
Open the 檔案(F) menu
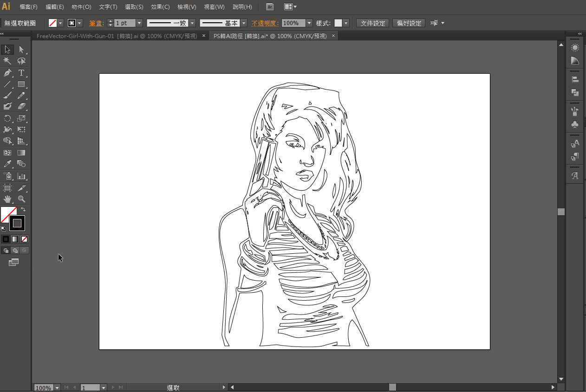(29, 7)
